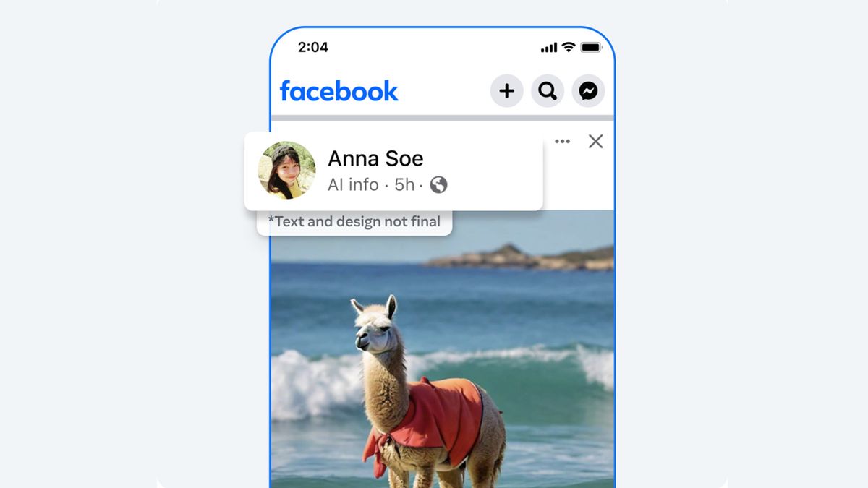868x488 pixels.
Task: Open the three-dot overflow menu on the post
Action: pyautogui.click(x=562, y=141)
